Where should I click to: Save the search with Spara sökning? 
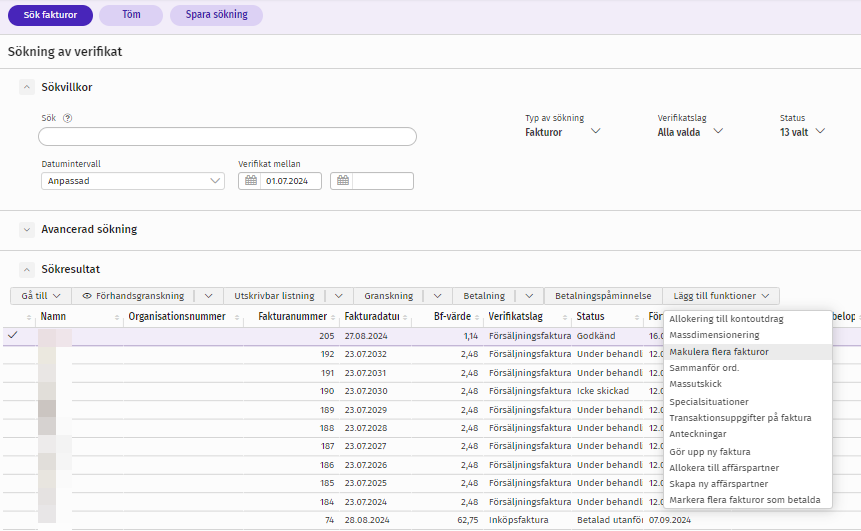pos(216,15)
